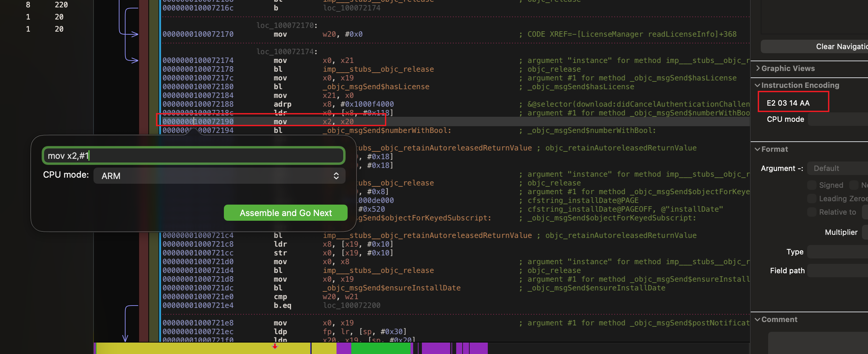Select the cmp w20, w21 instruction line
Image resolution: width=868 pixels, height=354 pixels.
[x=455, y=297]
